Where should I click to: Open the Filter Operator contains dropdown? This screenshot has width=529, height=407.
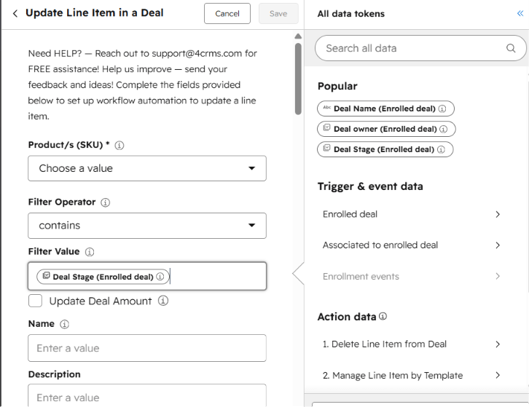point(147,225)
